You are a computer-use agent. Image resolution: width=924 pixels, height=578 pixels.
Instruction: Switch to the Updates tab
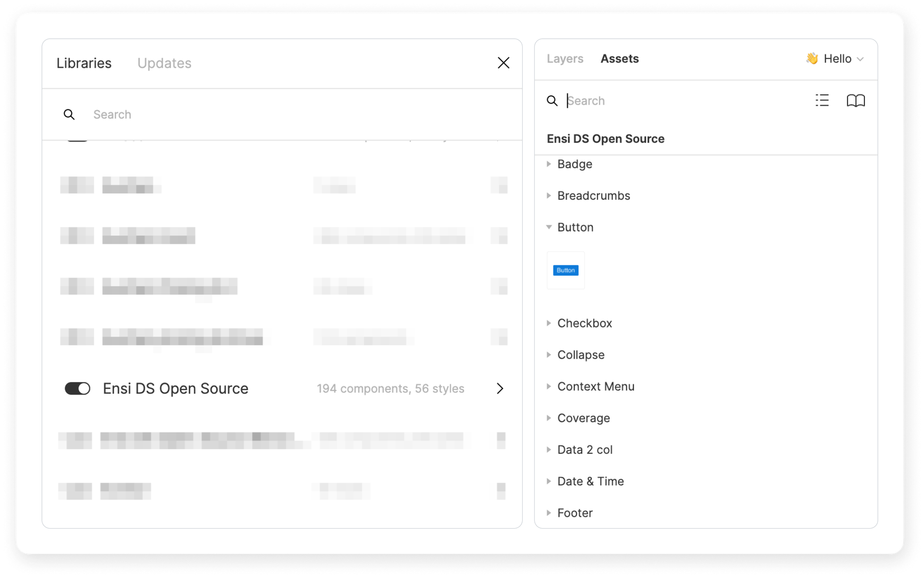[x=164, y=63]
